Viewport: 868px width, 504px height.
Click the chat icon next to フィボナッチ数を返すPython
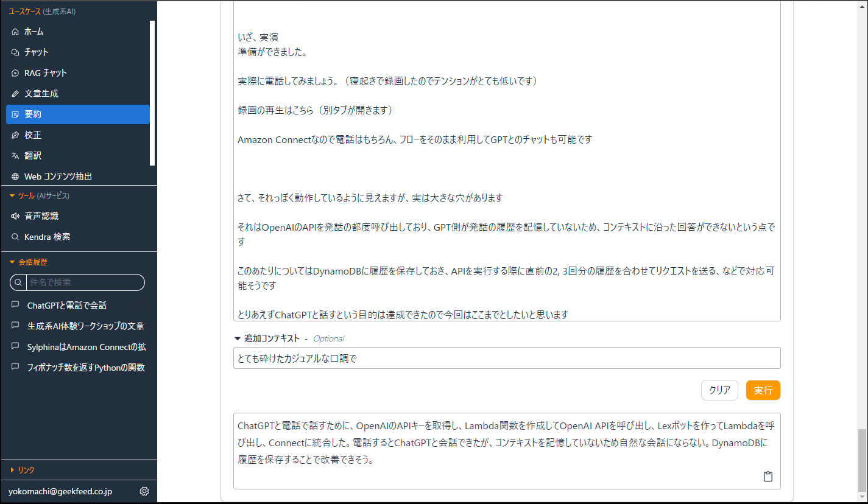15,367
